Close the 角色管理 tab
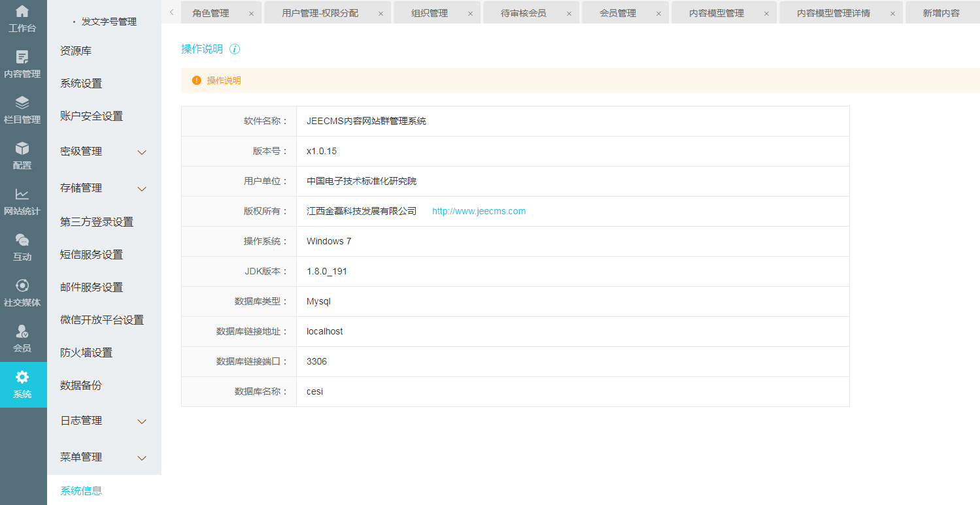 (252, 13)
